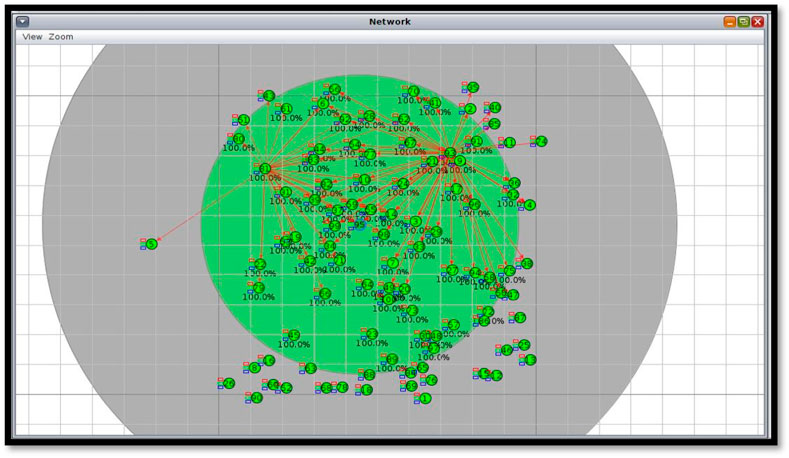
Task: Select node 6 in the network
Action: coord(323,104)
